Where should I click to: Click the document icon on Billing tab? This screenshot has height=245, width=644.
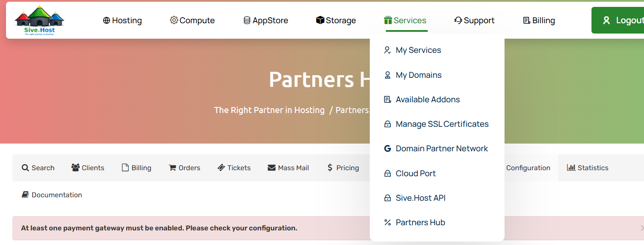[125, 168]
